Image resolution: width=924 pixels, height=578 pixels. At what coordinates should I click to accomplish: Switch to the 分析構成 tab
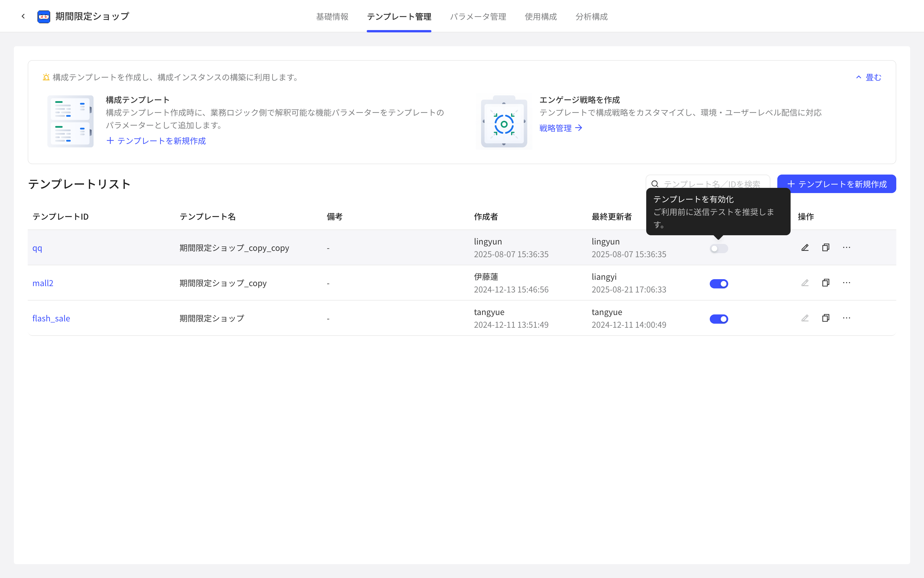[591, 16]
